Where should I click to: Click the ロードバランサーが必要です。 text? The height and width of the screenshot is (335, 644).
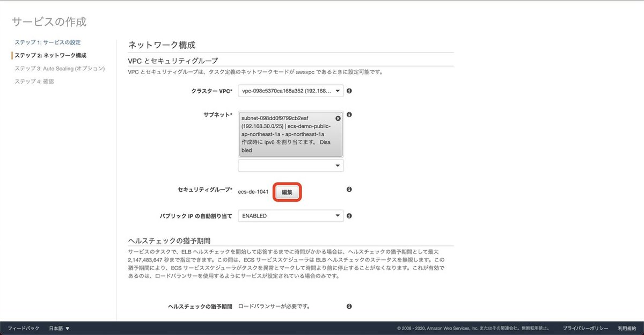pos(274,307)
